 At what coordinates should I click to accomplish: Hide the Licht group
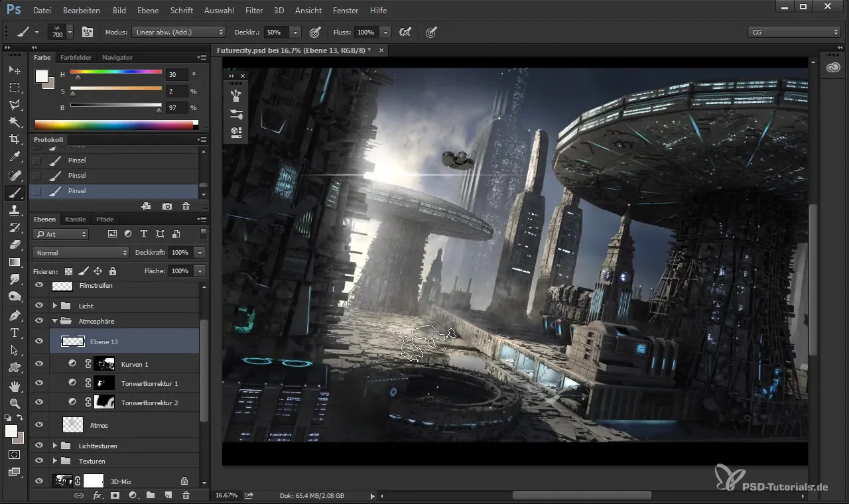[x=39, y=306]
